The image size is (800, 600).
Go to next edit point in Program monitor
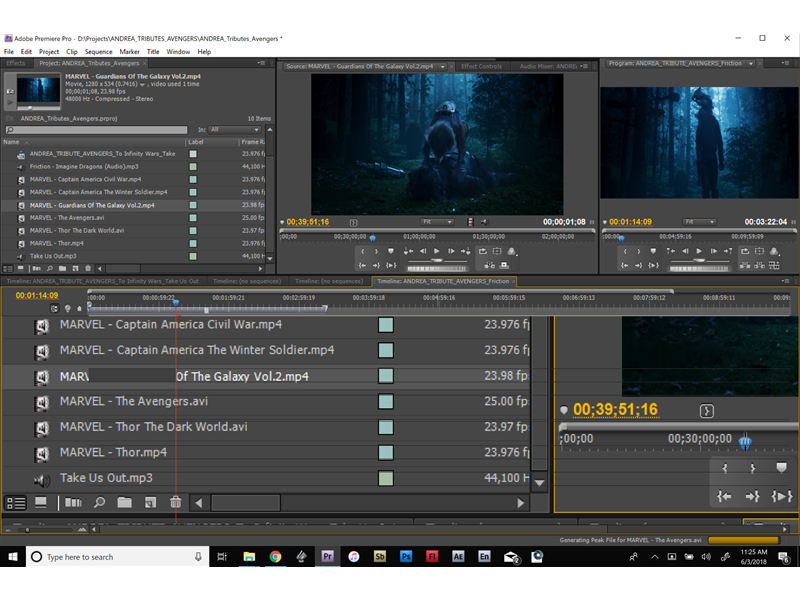click(728, 251)
